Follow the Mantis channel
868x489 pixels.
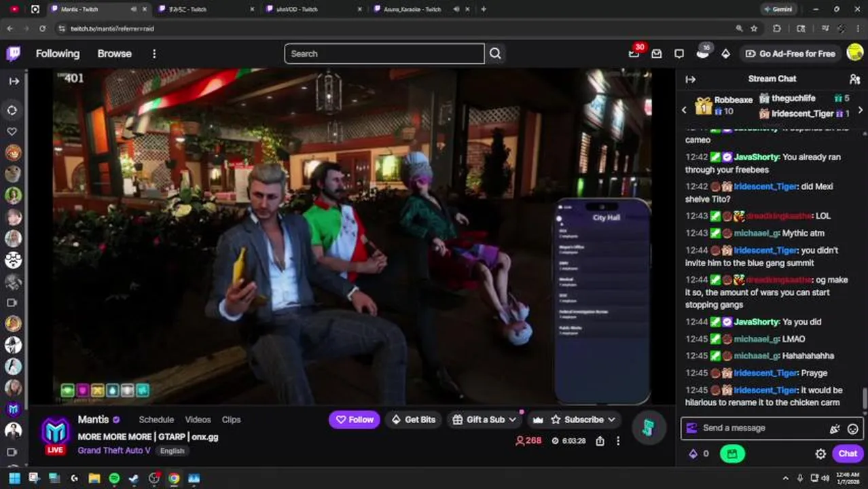[x=355, y=420]
